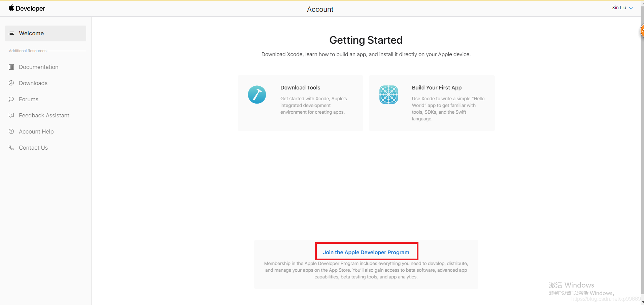Click the Apple Developer logo
Screen dimensions: 644x305
point(27,8)
